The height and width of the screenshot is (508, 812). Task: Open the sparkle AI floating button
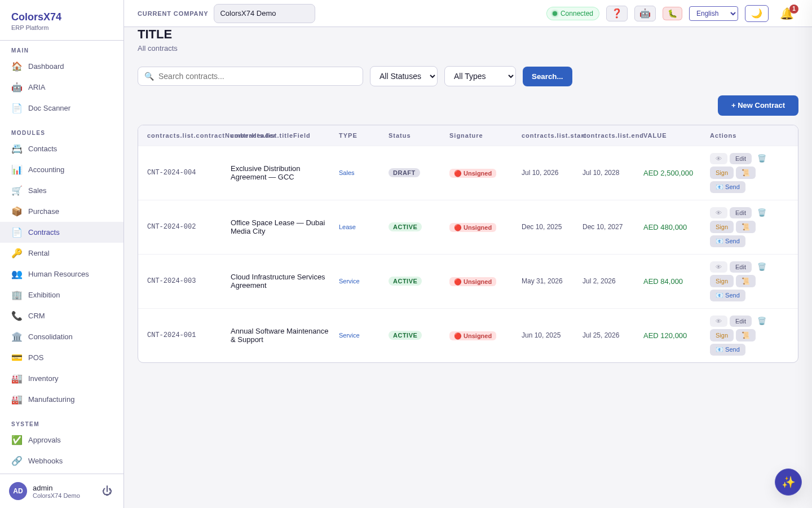point(788,482)
